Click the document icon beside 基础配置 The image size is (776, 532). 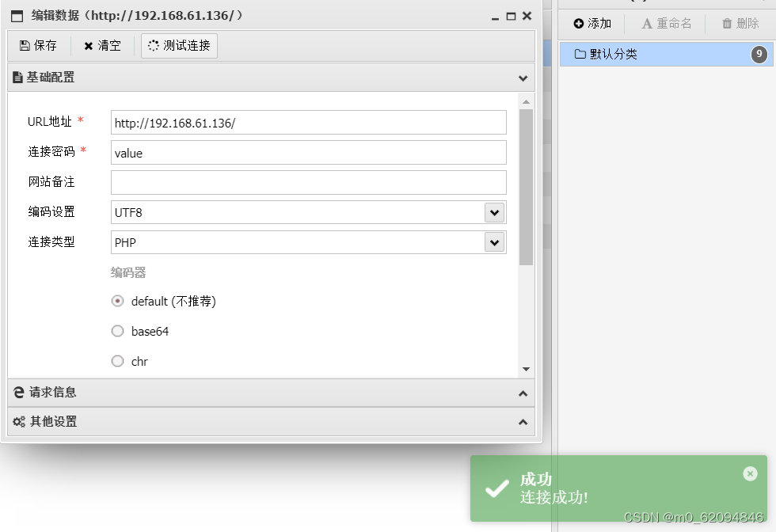coord(17,78)
